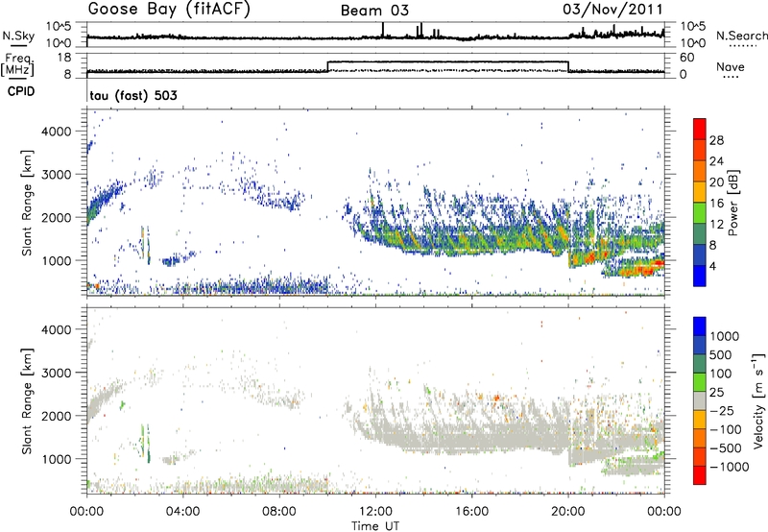Select the red bottom segment of Velocity colorbar
Viewport: 768px width, 532px height.
(700, 475)
